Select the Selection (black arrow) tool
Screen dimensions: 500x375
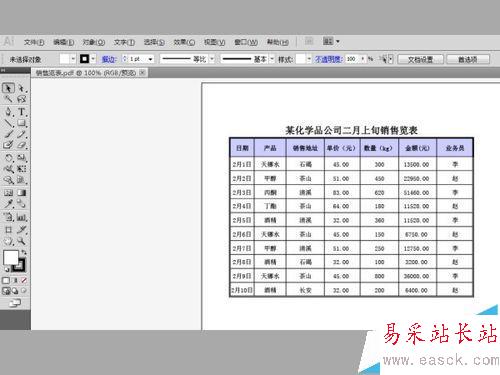coord(8,88)
